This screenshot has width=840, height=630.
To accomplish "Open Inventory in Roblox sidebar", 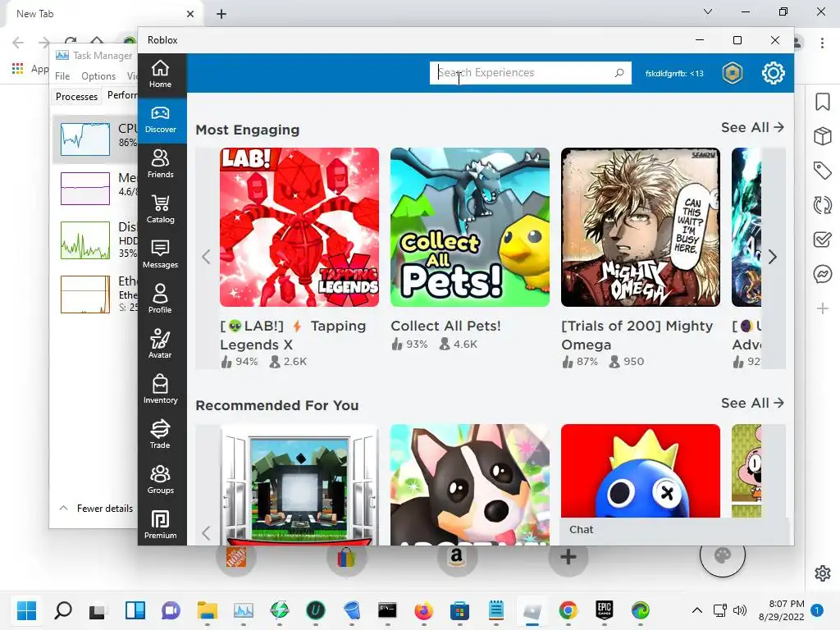I will [x=160, y=390].
